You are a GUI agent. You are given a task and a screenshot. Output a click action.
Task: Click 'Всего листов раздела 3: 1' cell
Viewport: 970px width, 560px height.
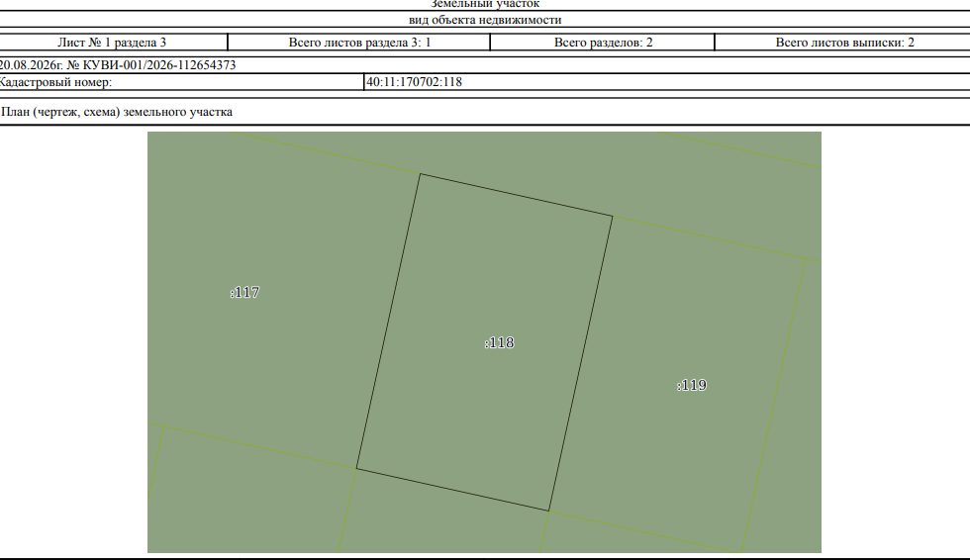pos(359,43)
